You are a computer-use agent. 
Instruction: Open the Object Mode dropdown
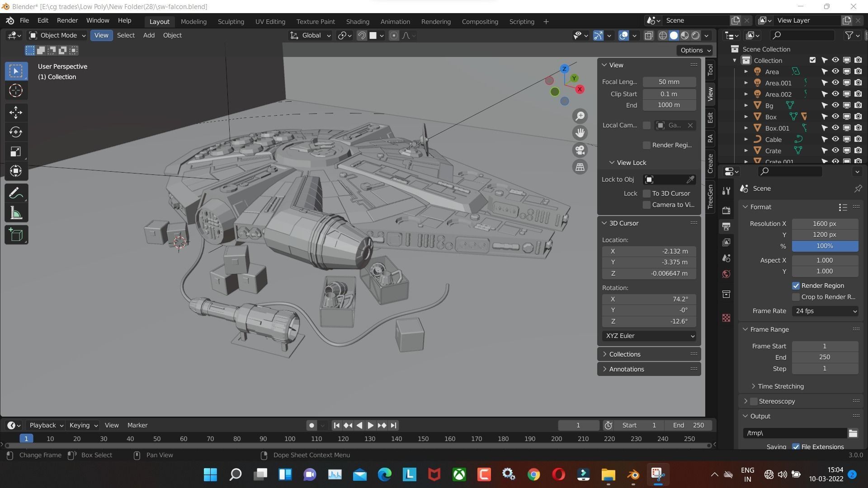(57, 36)
